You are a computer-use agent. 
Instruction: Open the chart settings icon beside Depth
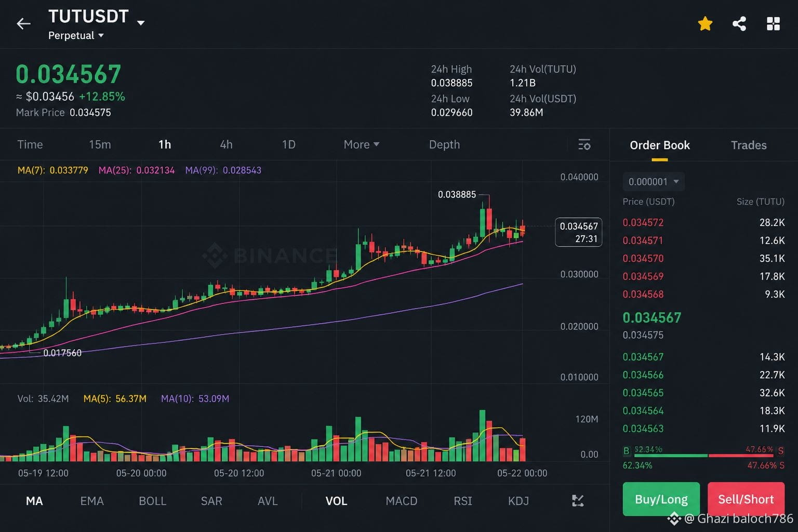(x=584, y=144)
